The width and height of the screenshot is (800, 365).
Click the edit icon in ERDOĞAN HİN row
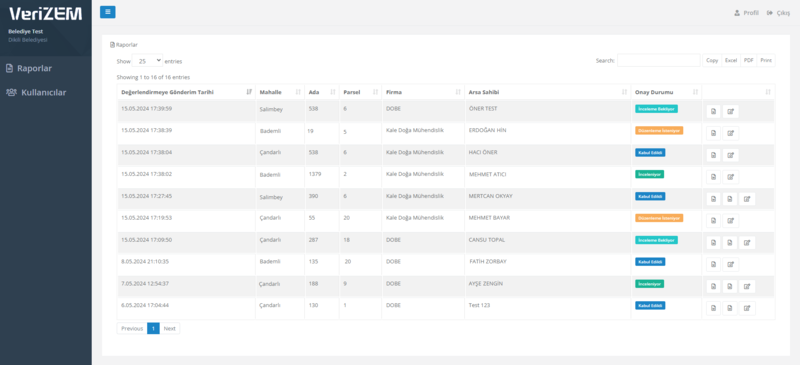tap(731, 133)
